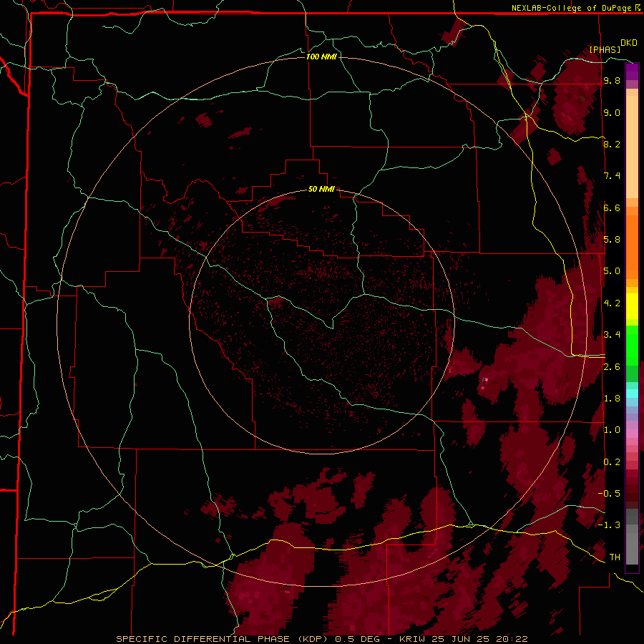The height and width of the screenshot is (644, 644).
Task: Click the "5.0" value on the color scale
Action: (x=612, y=271)
